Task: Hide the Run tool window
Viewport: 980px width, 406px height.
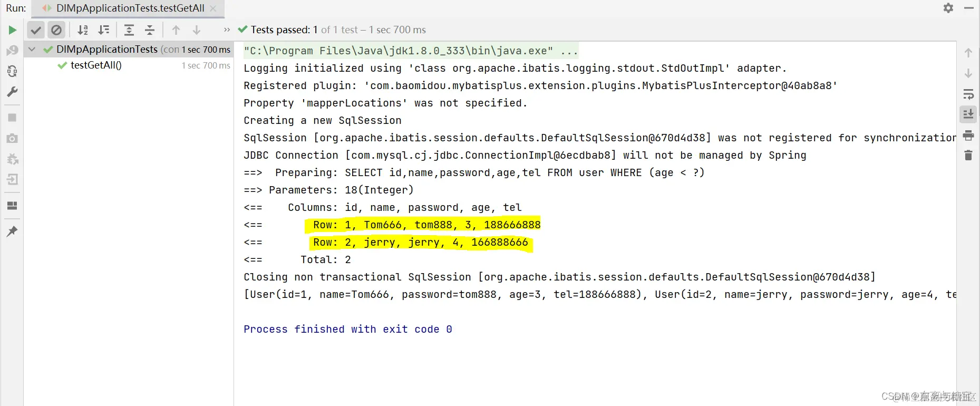Action: [x=969, y=8]
